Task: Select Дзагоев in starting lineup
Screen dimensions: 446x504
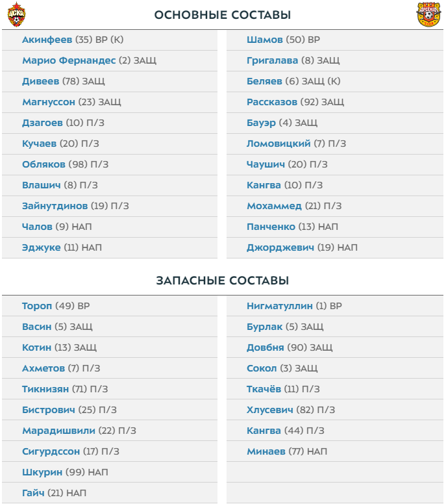Action: pyautogui.click(x=42, y=123)
